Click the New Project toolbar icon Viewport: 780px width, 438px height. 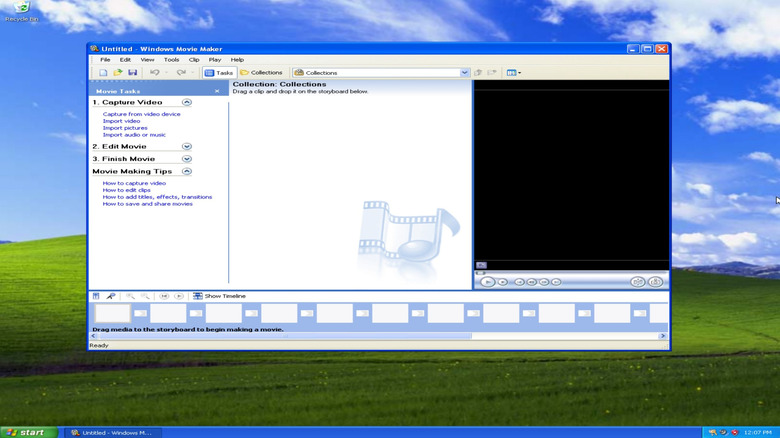pos(103,73)
